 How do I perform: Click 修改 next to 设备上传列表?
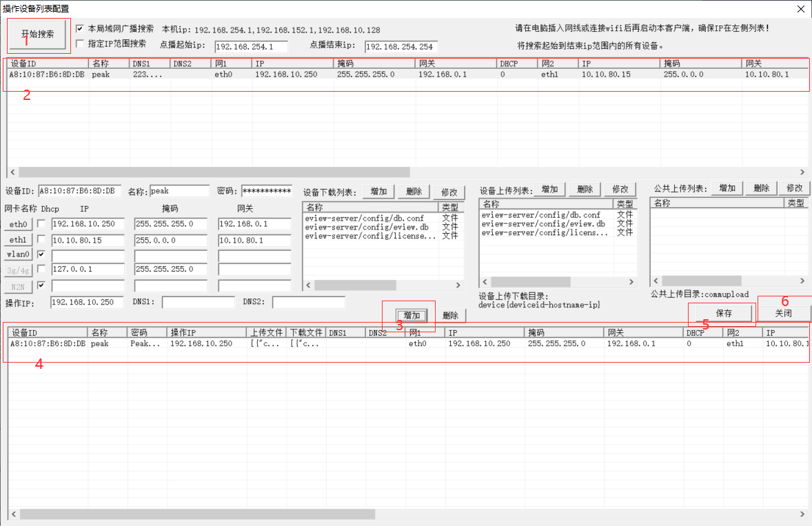[620, 190]
